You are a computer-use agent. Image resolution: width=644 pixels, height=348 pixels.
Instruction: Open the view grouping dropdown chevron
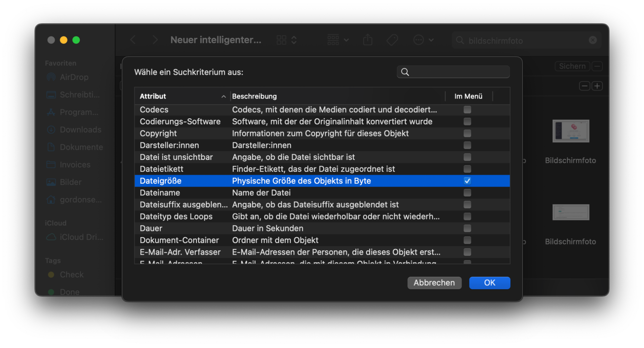(x=346, y=40)
